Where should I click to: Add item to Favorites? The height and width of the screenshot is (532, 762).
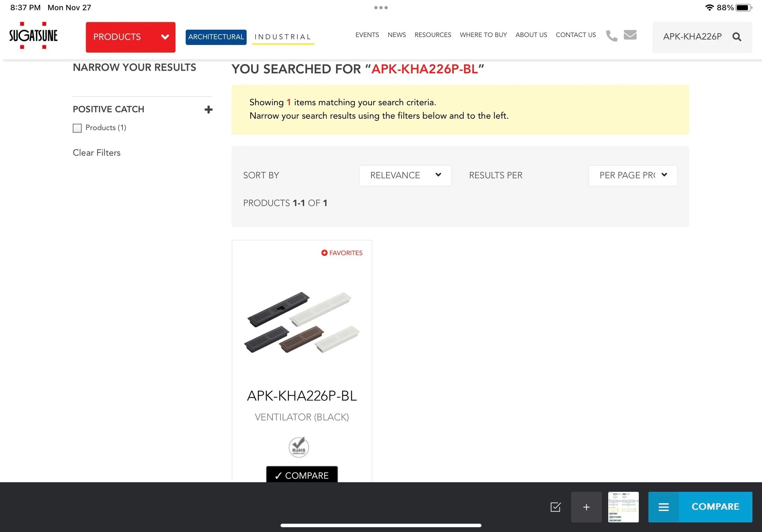coord(342,253)
